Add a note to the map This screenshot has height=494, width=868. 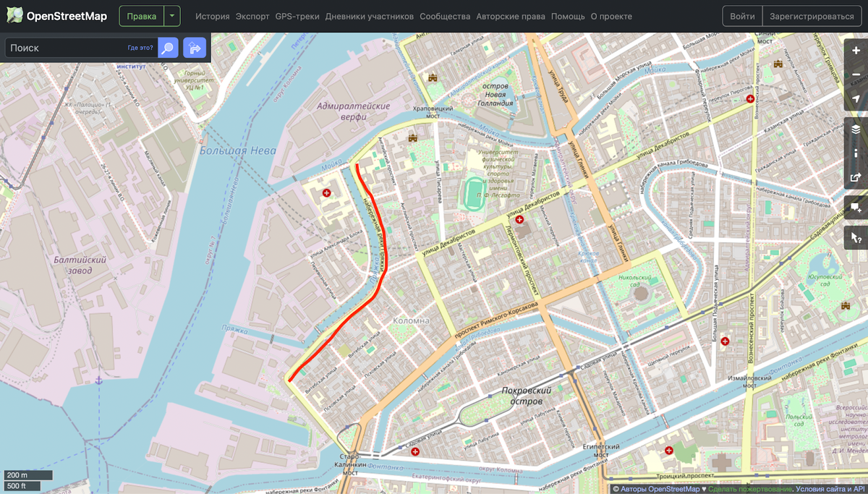pyautogui.click(x=856, y=208)
